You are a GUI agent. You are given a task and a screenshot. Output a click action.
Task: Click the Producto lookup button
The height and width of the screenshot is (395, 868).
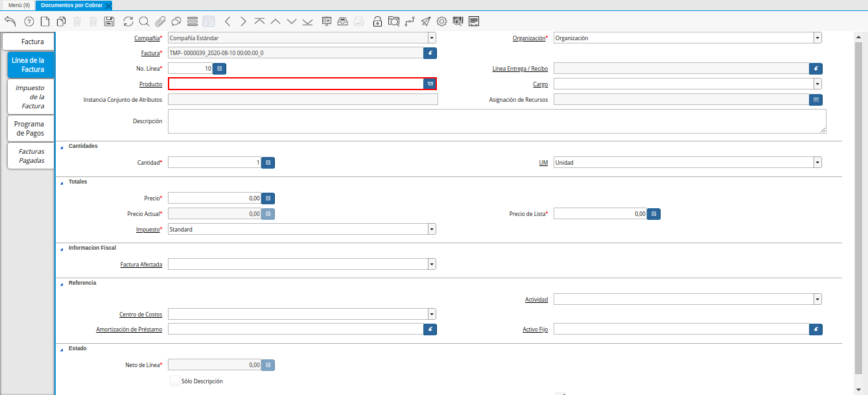point(430,84)
